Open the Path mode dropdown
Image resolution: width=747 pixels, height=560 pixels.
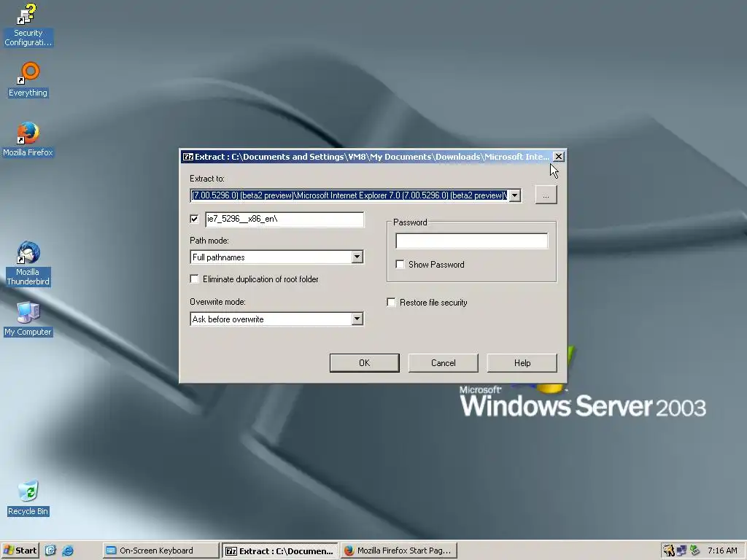[x=357, y=257]
